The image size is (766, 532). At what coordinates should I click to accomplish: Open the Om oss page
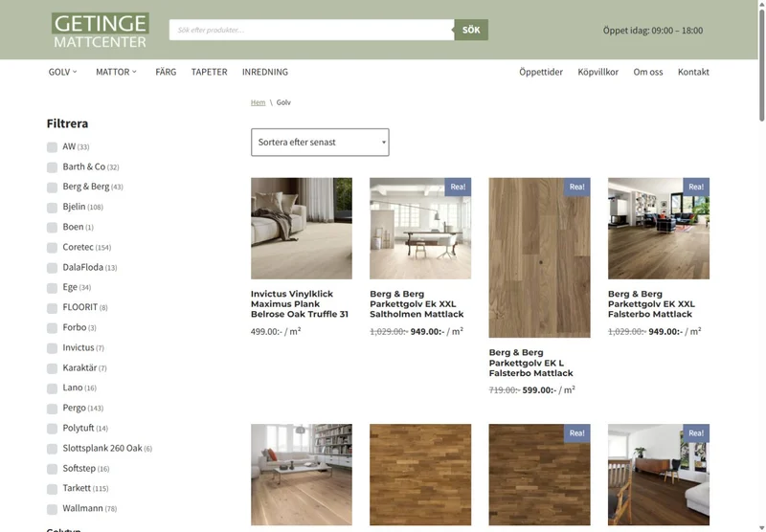tap(648, 72)
